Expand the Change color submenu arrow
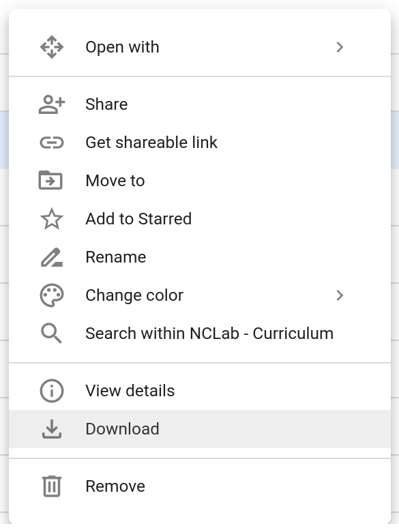Viewport: 399px width, 532px height. (340, 295)
